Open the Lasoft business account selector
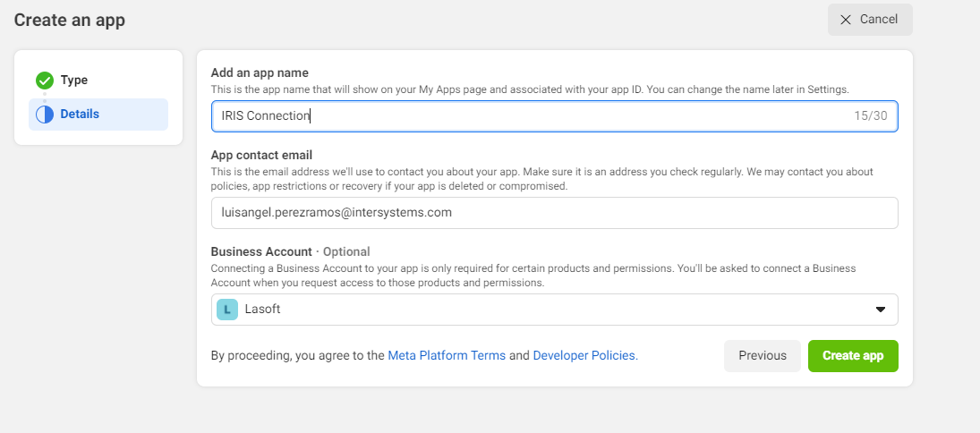The width and height of the screenshot is (980, 433). [x=554, y=310]
